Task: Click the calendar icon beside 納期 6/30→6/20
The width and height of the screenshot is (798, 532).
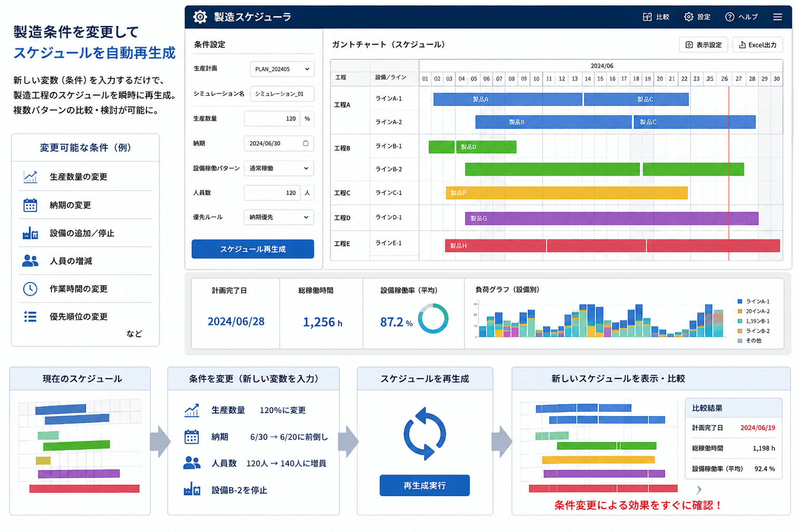Action: coord(192,437)
